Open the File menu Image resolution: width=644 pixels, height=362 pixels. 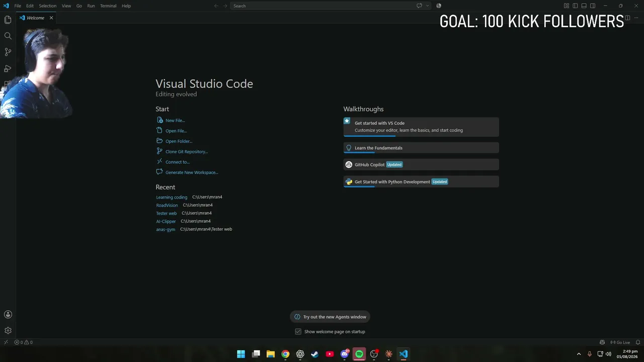[x=18, y=6]
